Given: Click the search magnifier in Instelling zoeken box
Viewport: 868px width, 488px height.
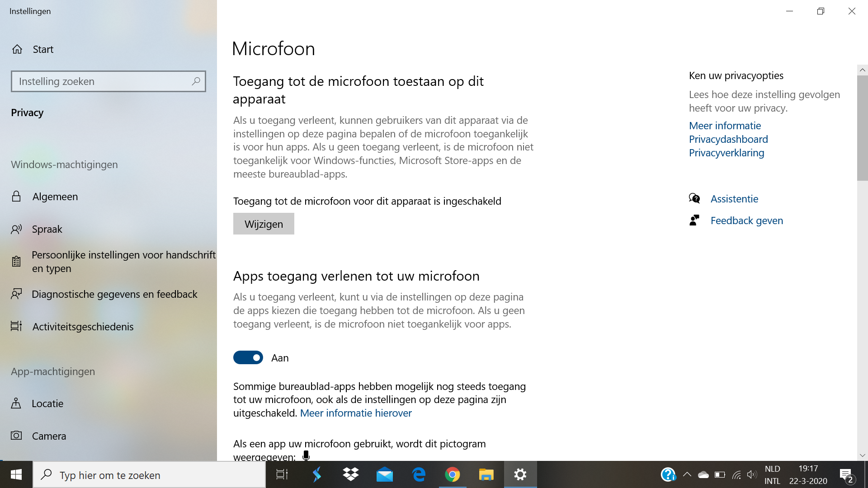Looking at the screenshot, I should pyautogui.click(x=196, y=81).
